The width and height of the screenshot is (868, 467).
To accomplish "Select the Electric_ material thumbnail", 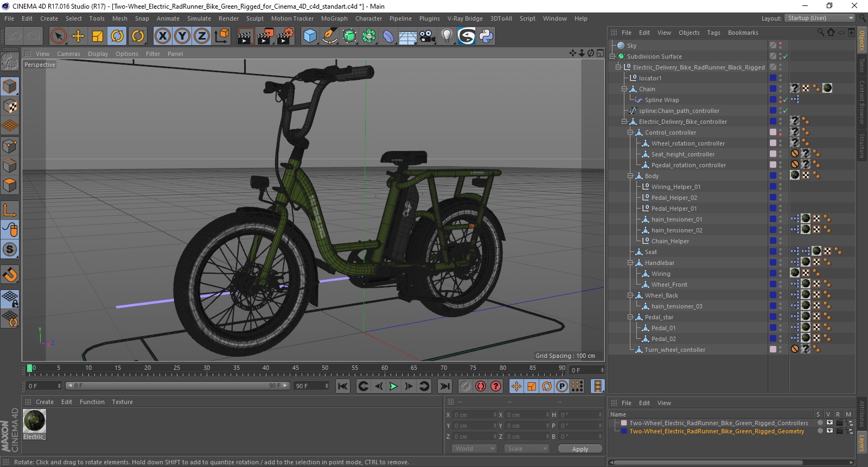I will [34, 421].
